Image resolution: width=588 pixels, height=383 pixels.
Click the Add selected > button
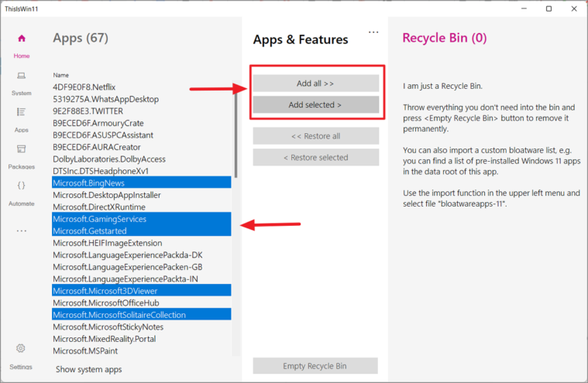(315, 104)
